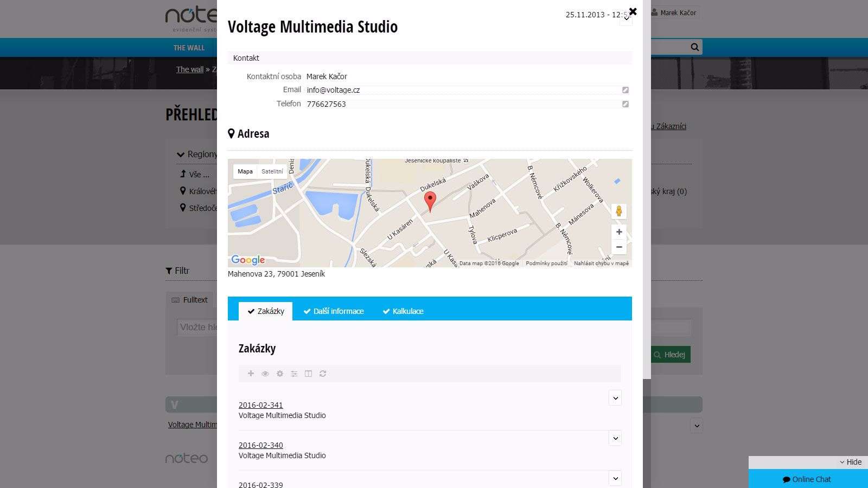
Task: Switch to the Zakázky tab
Action: click(x=266, y=311)
